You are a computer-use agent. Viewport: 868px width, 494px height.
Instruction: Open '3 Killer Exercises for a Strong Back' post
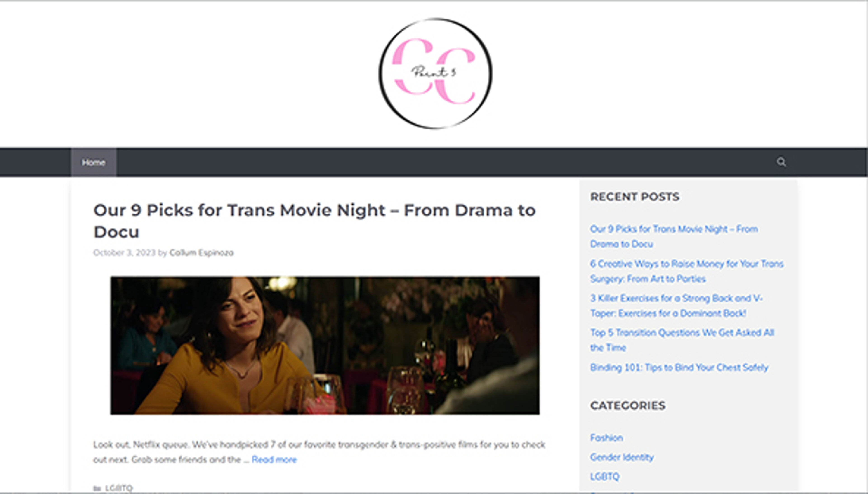(x=676, y=305)
